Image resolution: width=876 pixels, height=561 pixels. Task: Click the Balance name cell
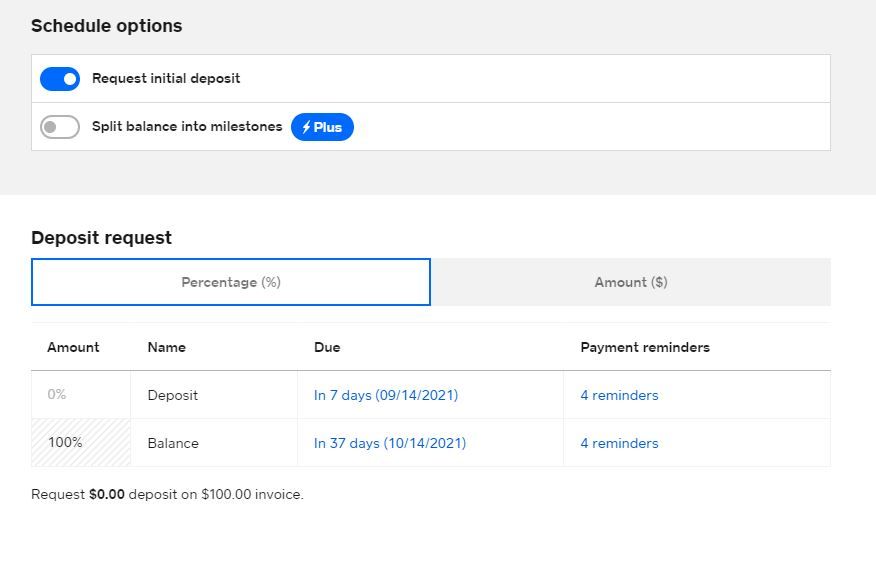point(173,443)
